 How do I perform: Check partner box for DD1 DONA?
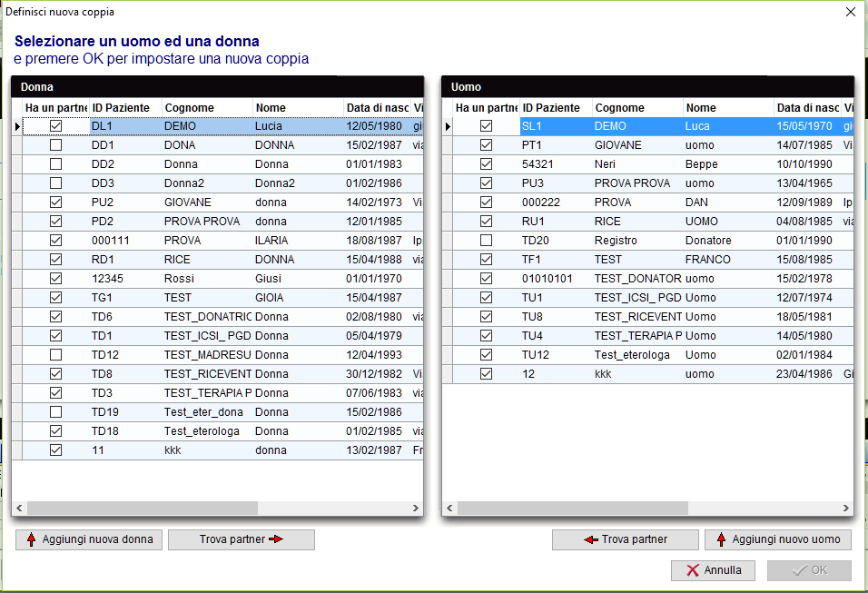click(55, 145)
